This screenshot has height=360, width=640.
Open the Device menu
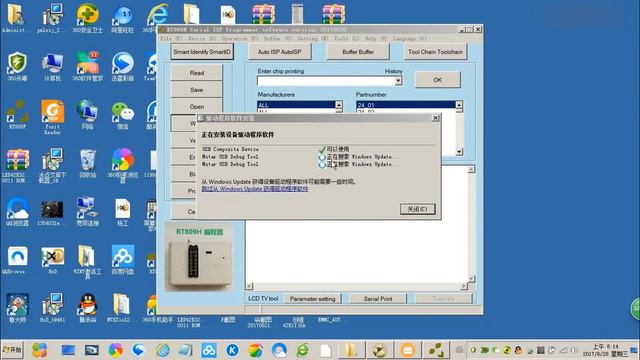pyautogui.click(x=202, y=38)
